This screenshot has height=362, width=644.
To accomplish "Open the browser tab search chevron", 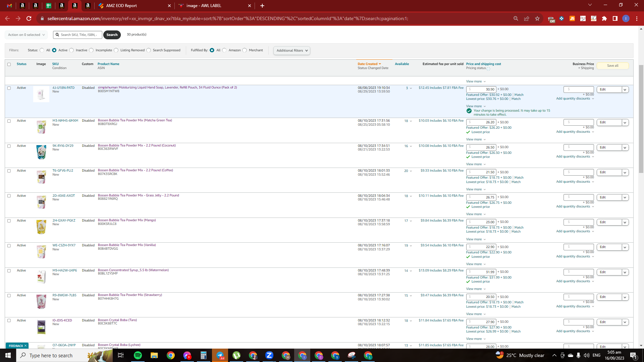I will [x=590, y=5].
